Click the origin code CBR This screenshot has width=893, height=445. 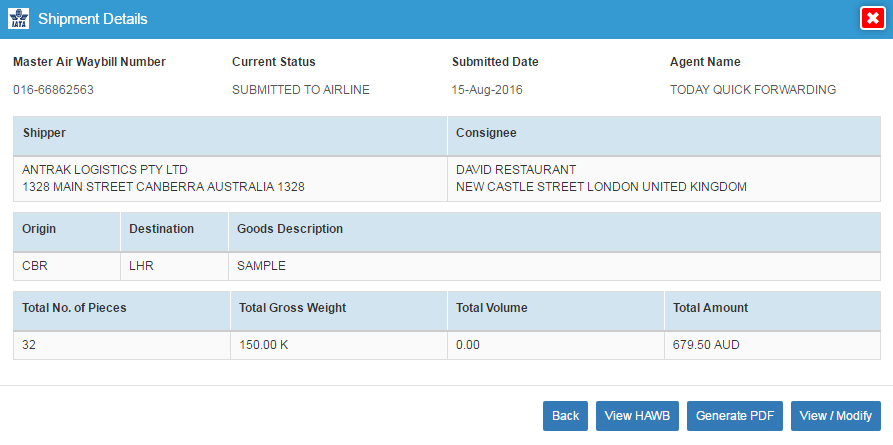tap(35, 266)
